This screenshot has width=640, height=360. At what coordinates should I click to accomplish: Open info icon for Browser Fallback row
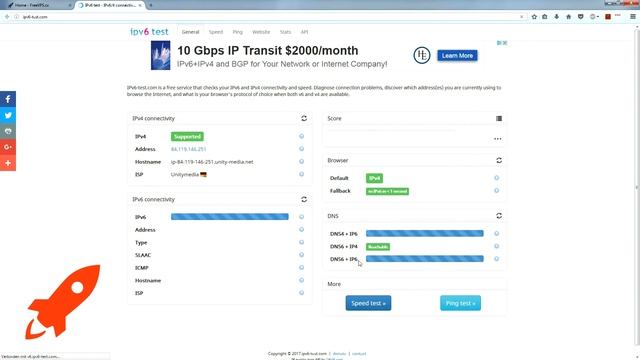(497, 191)
